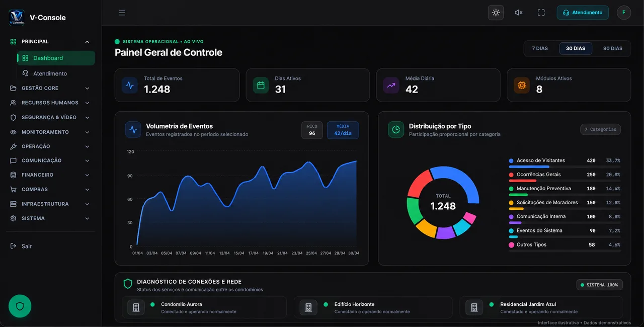Select the 90 DIAS period tab
Viewport: 644px width, 327px height.
tap(613, 48)
